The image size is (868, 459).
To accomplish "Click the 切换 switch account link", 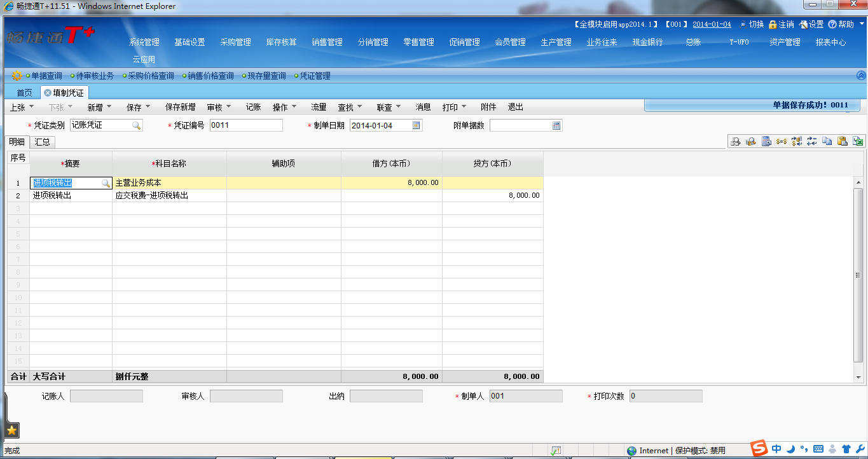I will tap(752, 24).
